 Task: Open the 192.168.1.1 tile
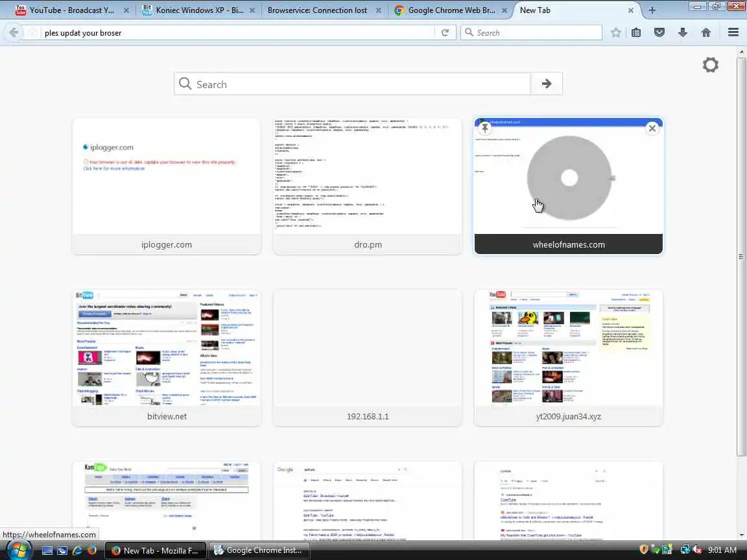coord(367,357)
